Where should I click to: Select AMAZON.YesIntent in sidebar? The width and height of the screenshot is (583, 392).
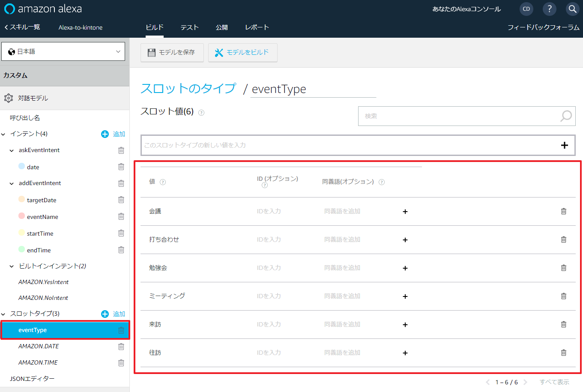43,282
